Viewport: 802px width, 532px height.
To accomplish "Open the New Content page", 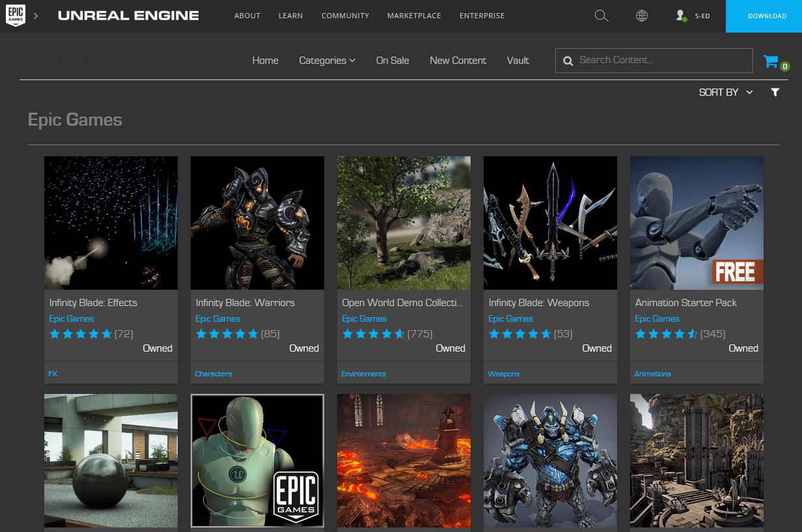I will (458, 60).
